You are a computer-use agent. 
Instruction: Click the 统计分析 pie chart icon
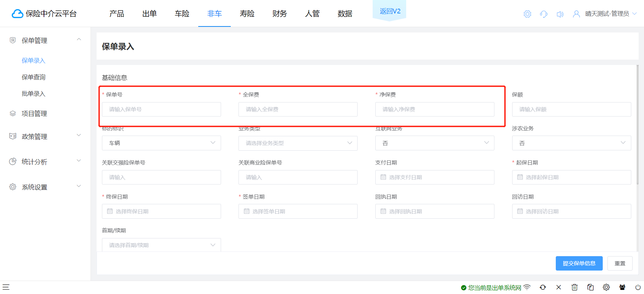point(13,161)
